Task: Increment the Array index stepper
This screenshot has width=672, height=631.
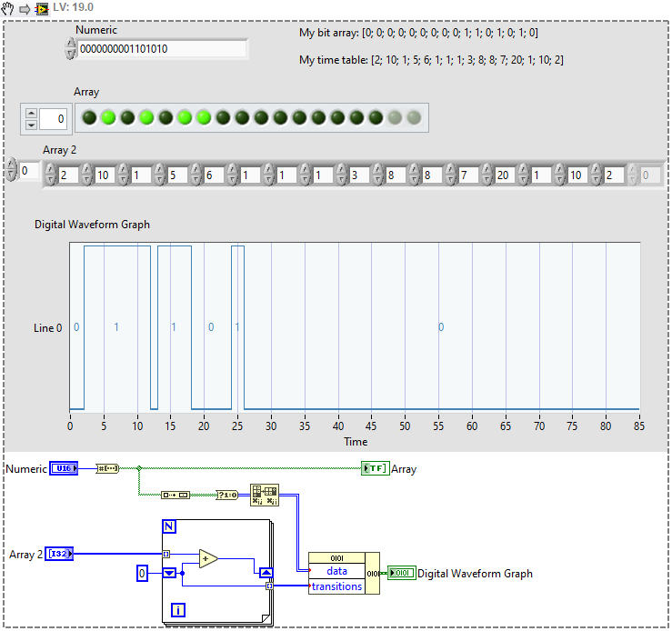Action: coord(31,112)
